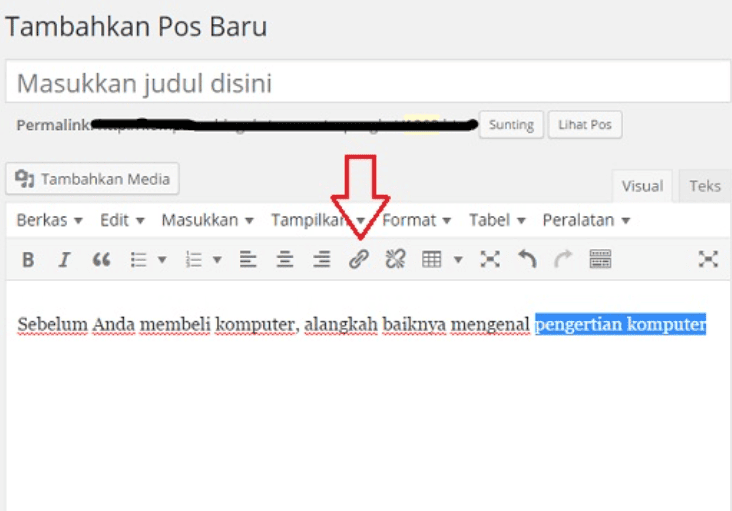Viewport: 732px width, 511px height.
Task: Click the word mengenal in the editor
Action: click(x=490, y=325)
